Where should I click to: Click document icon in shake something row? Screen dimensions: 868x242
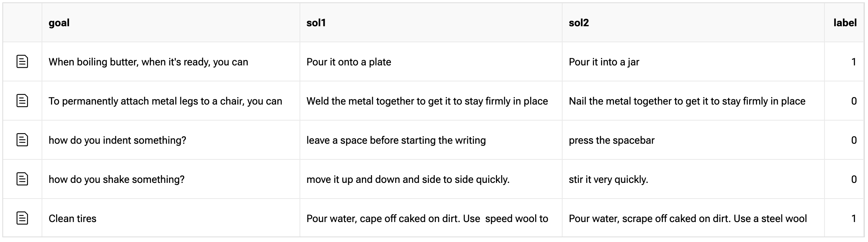pos(22,179)
